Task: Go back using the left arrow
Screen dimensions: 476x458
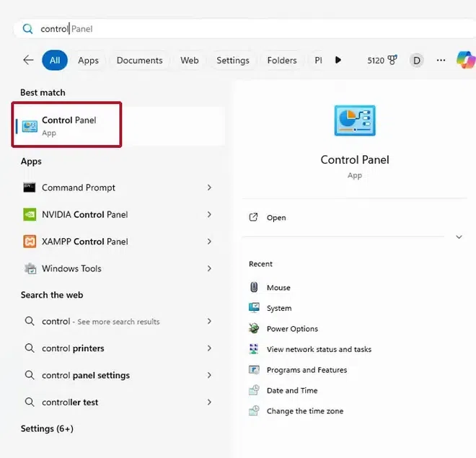Action: coord(28,60)
